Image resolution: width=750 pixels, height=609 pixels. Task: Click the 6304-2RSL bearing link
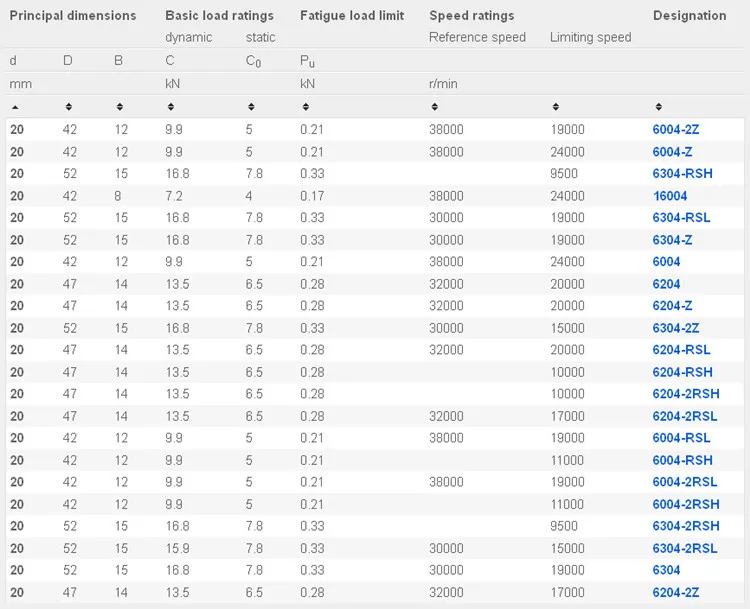685,548
